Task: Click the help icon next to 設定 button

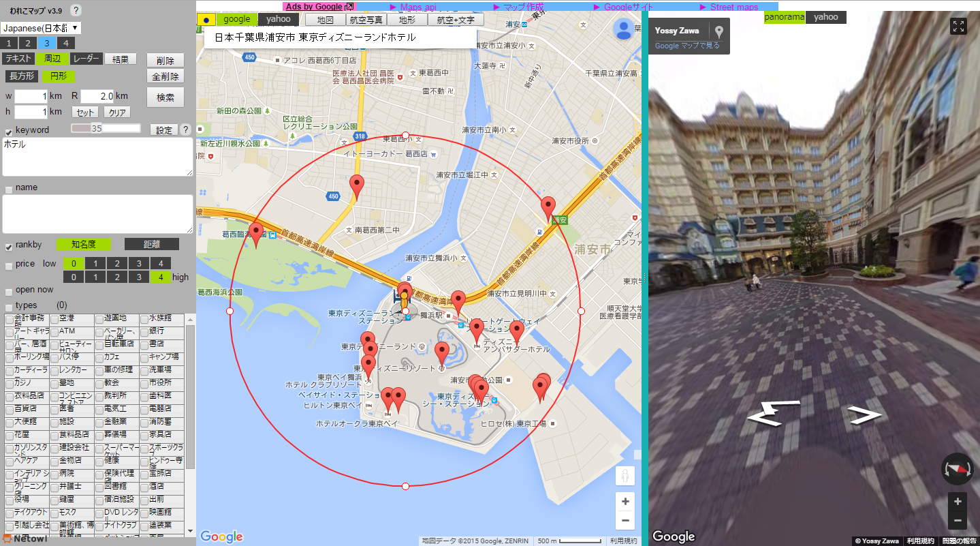Action: (x=185, y=130)
